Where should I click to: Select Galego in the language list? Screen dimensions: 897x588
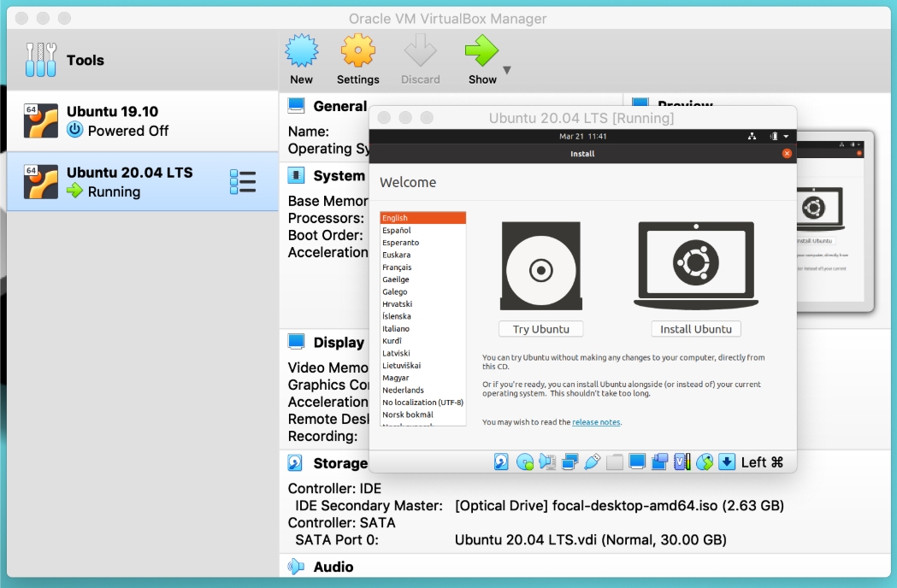pyautogui.click(x=422, y=291)
